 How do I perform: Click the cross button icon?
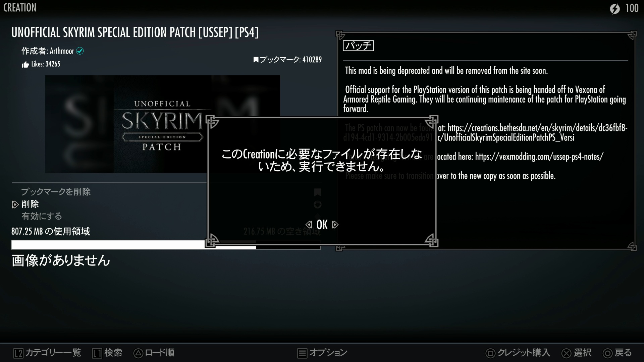tap(566, 353)
